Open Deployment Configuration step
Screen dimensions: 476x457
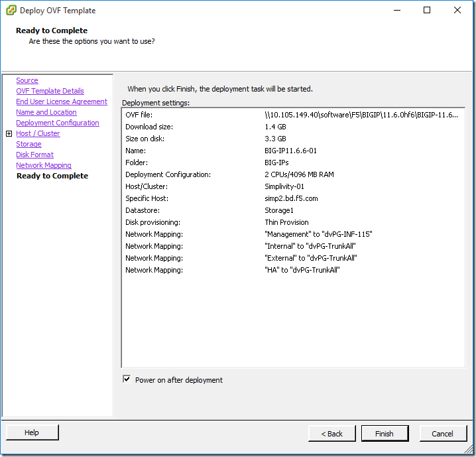58,123
